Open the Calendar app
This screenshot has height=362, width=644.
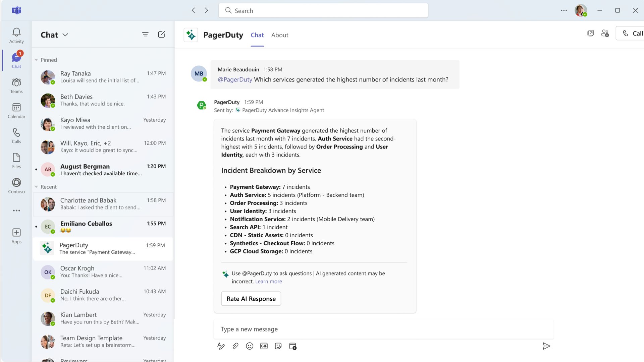pos(16,111)
